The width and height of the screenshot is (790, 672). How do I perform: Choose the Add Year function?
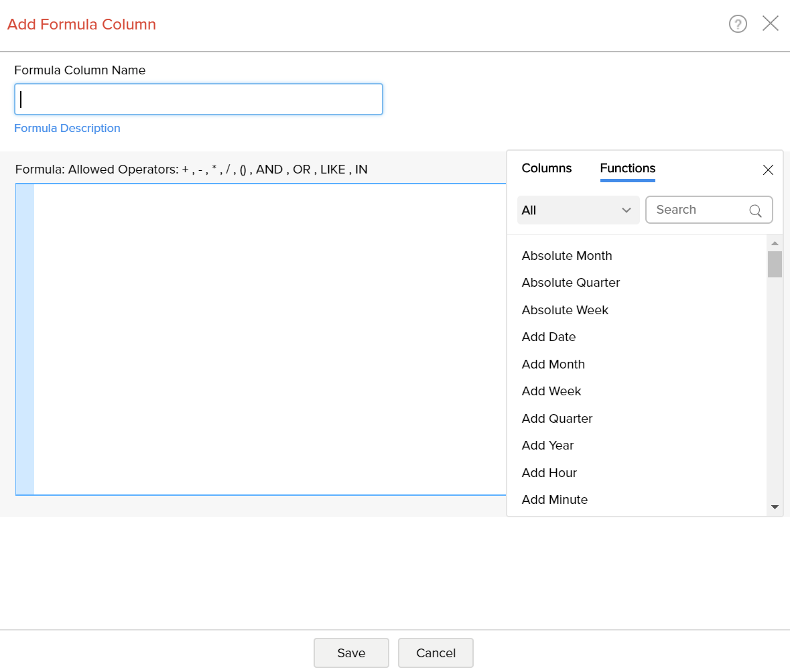pos(547,445)
